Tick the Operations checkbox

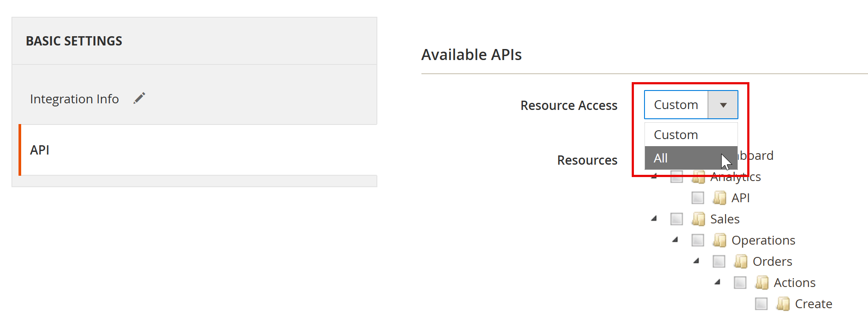698,240
